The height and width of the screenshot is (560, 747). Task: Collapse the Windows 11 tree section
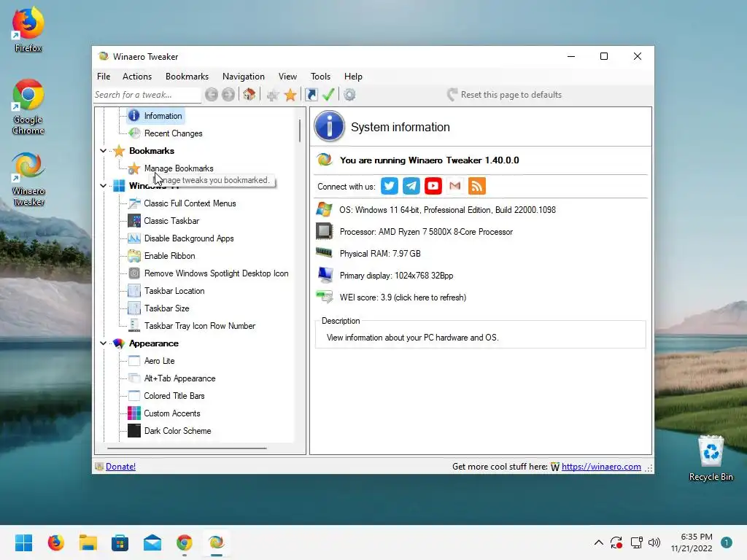103,186
